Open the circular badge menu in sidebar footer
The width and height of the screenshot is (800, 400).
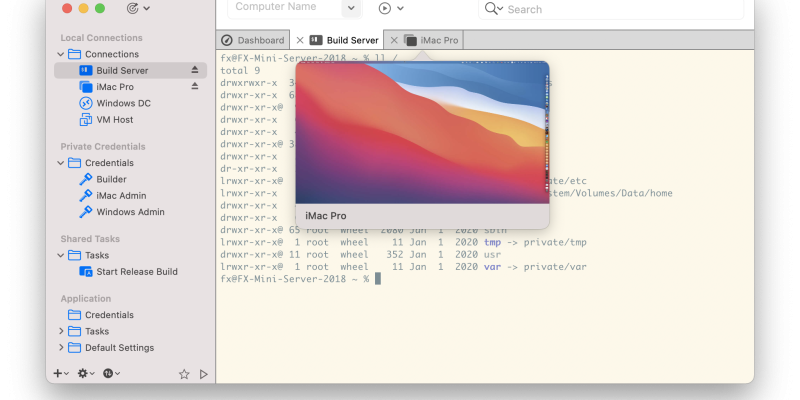110,374
